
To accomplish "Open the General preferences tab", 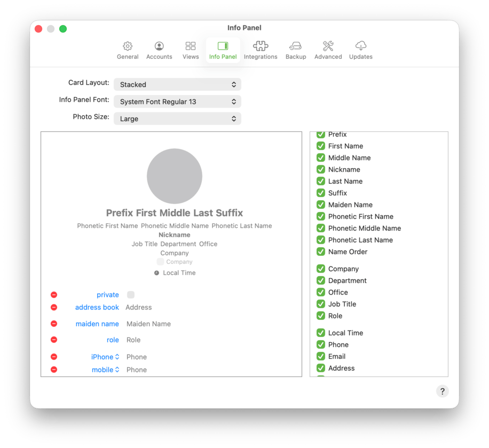I will 128,51.
